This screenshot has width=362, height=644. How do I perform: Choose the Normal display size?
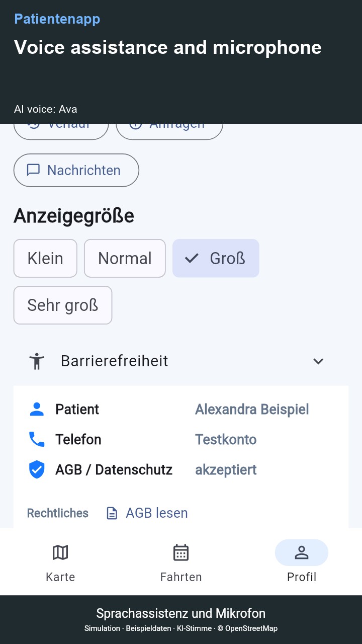pyautogui.click(x=125, y=258)
